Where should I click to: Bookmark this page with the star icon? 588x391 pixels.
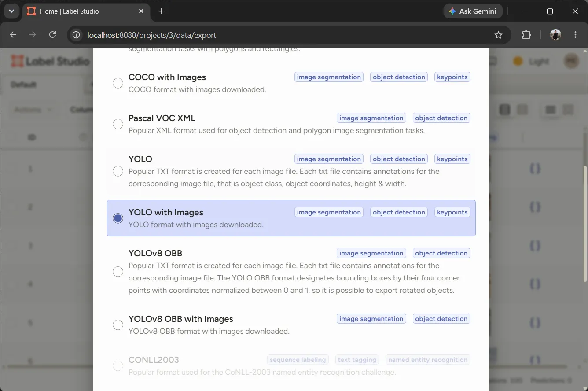[498, 35]
